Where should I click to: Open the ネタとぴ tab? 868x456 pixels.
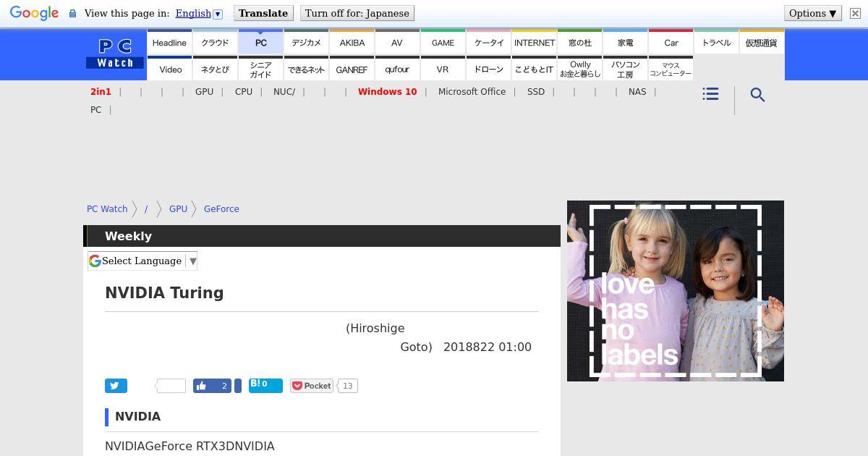[x=215, y=69]
